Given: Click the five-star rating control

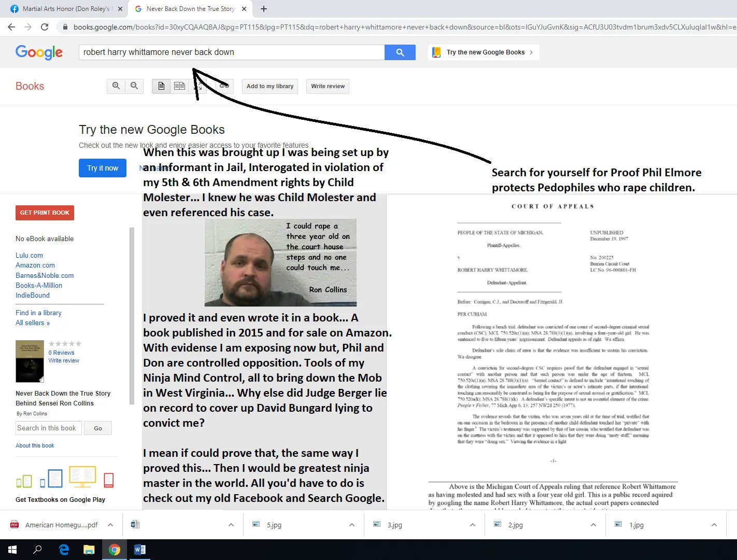Looking at the screenshot, I should click(x=65, y=344).
